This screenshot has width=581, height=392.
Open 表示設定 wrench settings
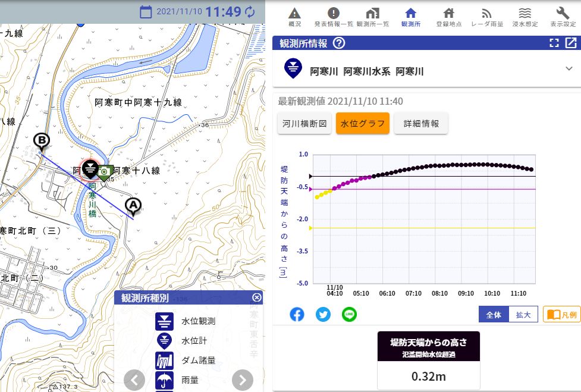[563, 17]
